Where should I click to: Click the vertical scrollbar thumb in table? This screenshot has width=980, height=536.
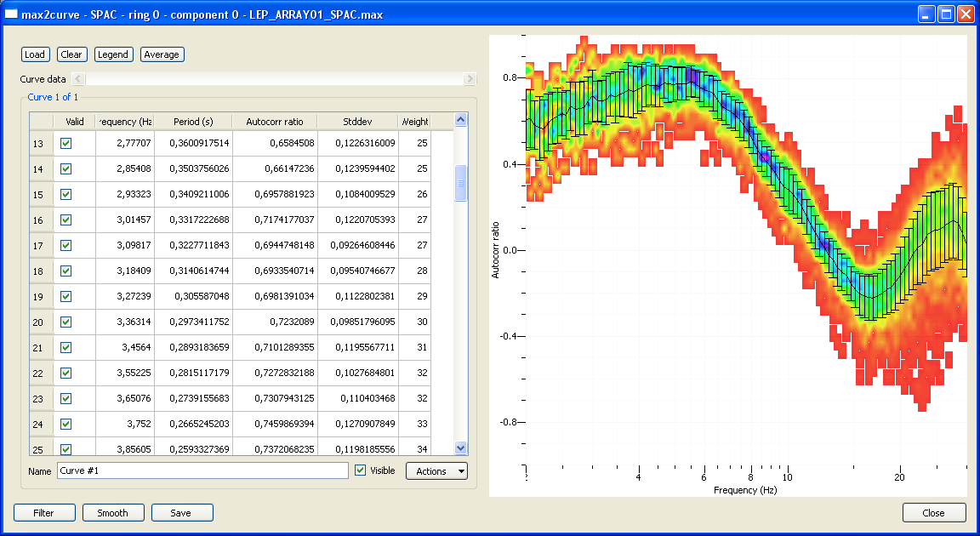(x=461, y=183)
